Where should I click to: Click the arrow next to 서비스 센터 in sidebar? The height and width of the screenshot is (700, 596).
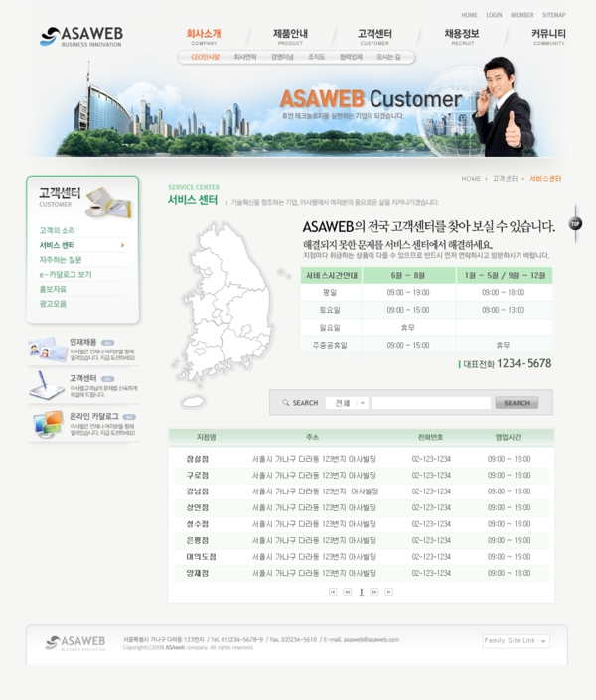pos(122,245)
